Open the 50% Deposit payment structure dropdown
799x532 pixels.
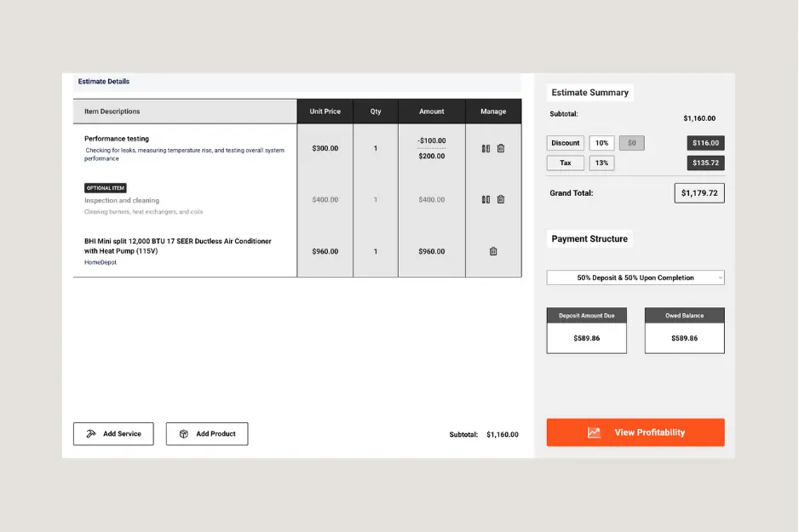click(x=635, y=277)
